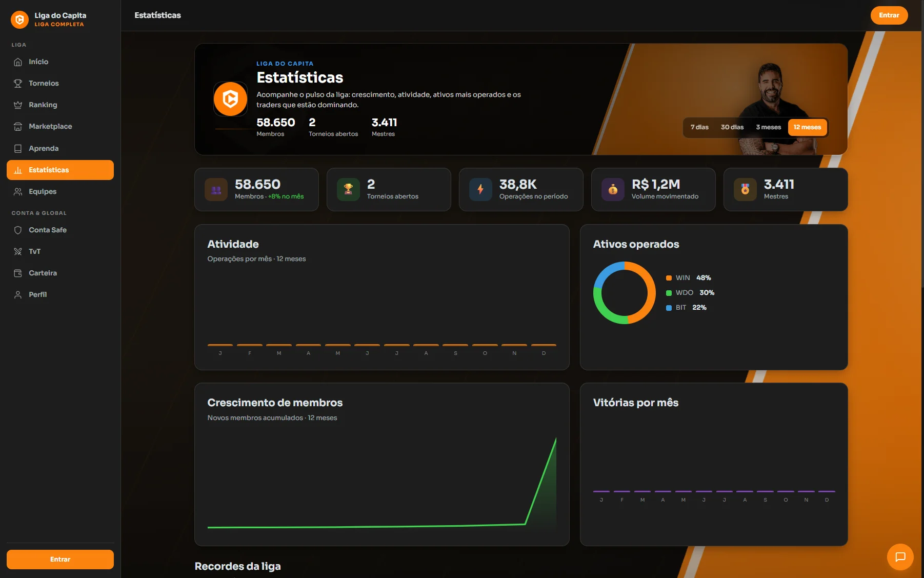Open the Equipes people icon
This screenshot has width=924, height=578.
click(x=18, y=192)
